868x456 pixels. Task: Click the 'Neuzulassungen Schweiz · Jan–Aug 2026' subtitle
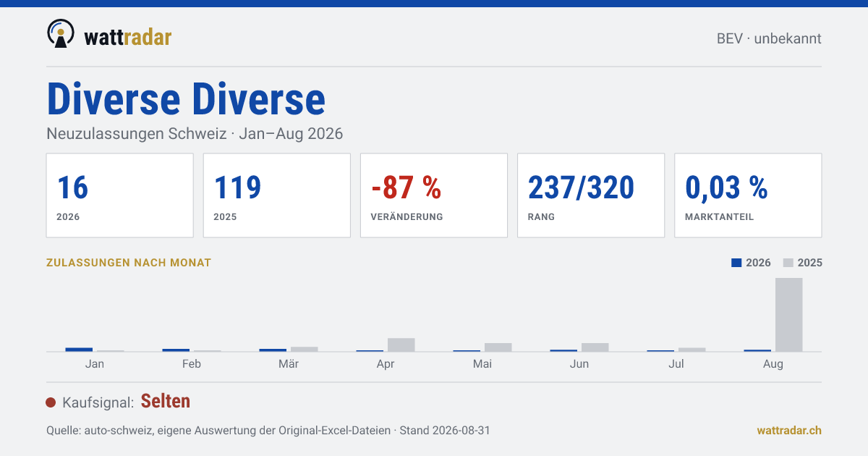195,134
